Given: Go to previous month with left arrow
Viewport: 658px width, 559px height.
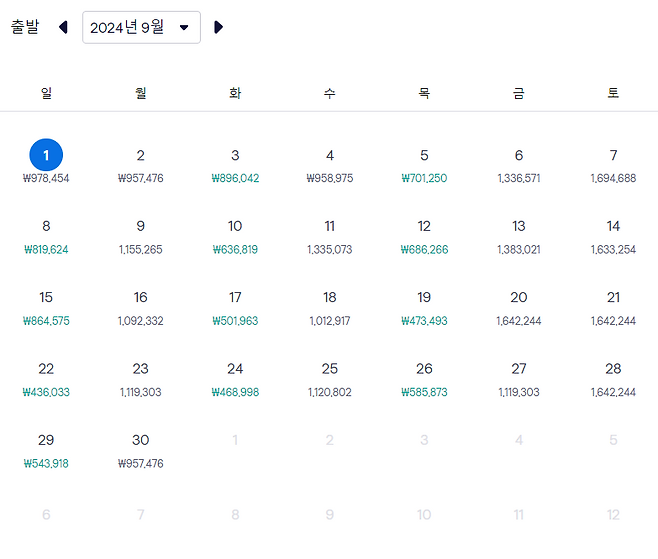Looking at the screenshot, I should click(x=63, y=27).
